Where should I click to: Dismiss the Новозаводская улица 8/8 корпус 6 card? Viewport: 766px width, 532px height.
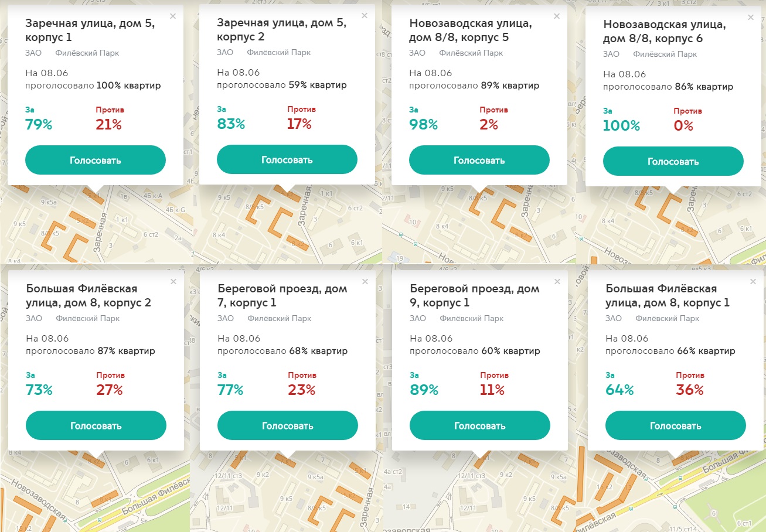[x=751, y=17]
